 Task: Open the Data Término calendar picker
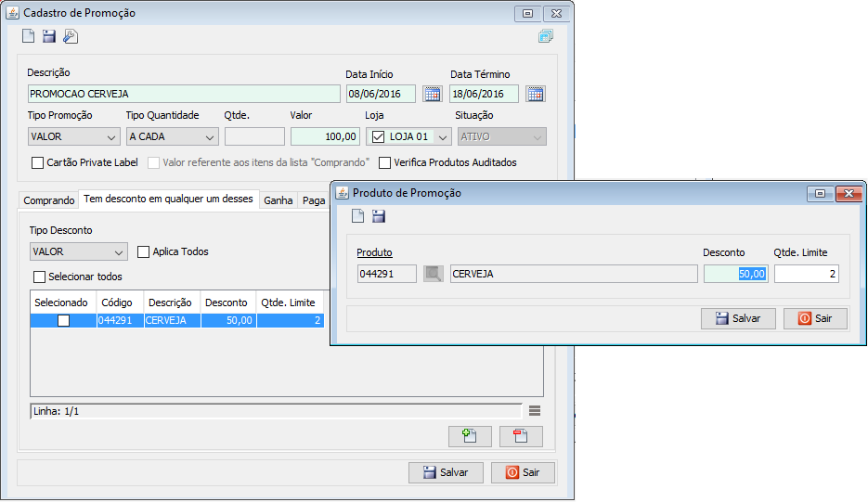click(535, 94)
